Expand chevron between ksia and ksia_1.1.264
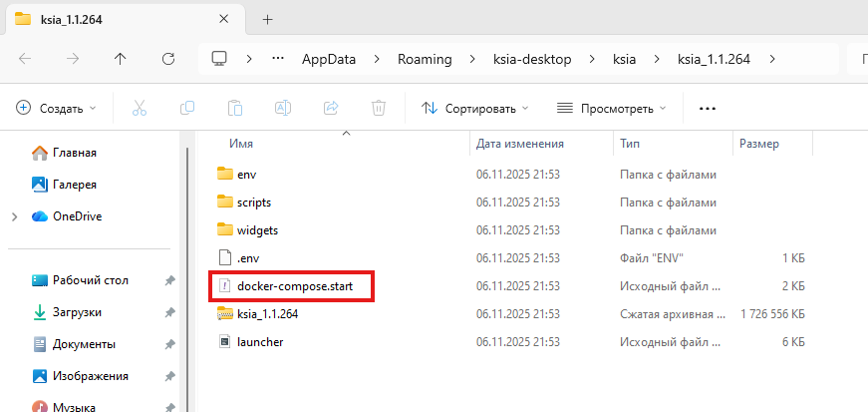Image resolution: width=868 pixels, height=412 pixels. (x=657, y=59)
